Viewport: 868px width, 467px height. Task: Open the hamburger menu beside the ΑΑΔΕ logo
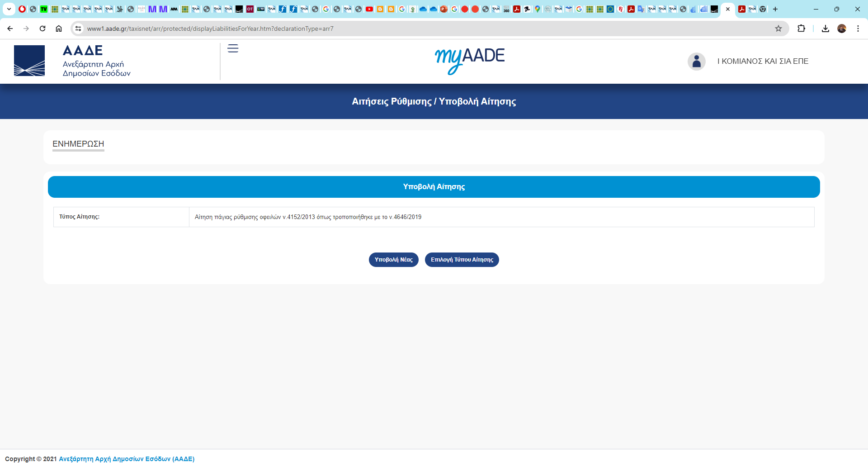click(233, 48)
